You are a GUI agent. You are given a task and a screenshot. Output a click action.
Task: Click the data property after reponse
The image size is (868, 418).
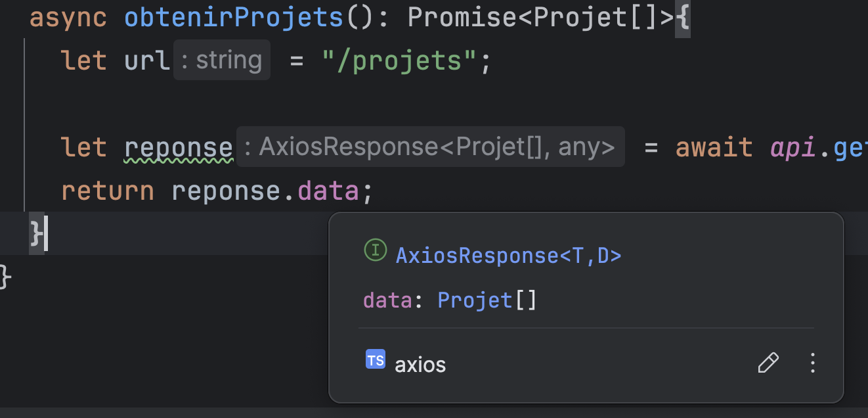pyautogui.click(x=328, y=191)
